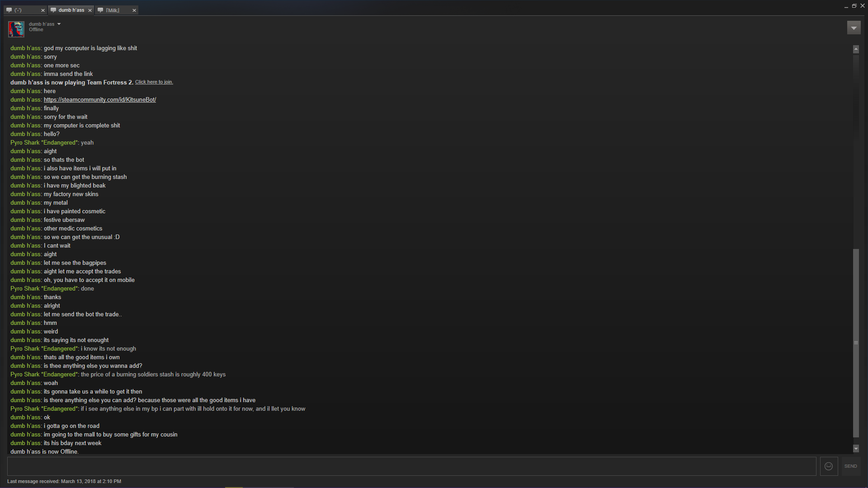Open the KitsuneBot steamcommunity link
This screenshot has width=868, height=488.
[100, 99]
